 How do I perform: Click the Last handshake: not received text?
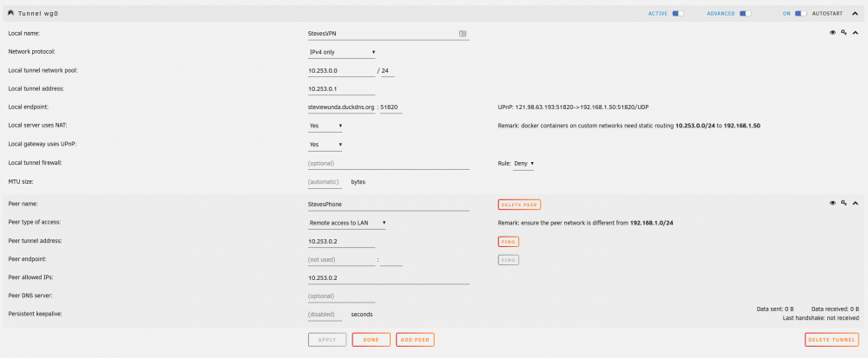(821, 318)
